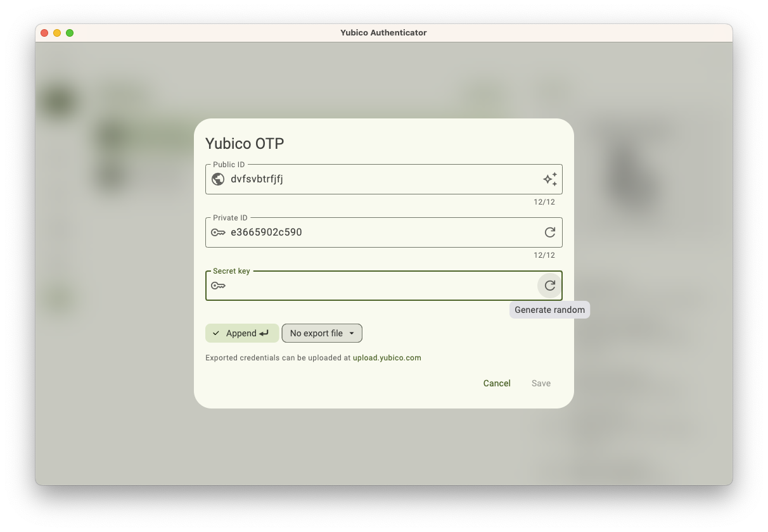This screenshot has width=768, height=532.
Task: Click the Yubico Authenticator window title
Action: tap(383, 33)
